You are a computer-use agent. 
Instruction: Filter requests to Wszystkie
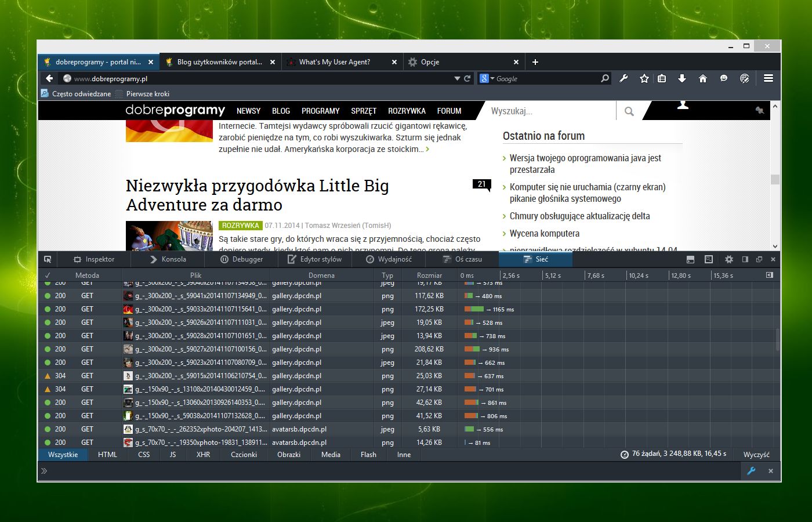coord(63,455)
